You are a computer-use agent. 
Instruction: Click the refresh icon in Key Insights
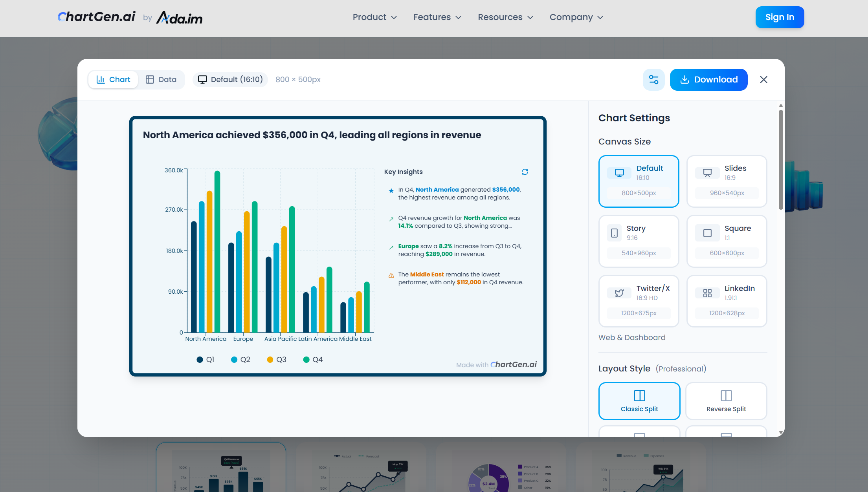click(525, 172)
